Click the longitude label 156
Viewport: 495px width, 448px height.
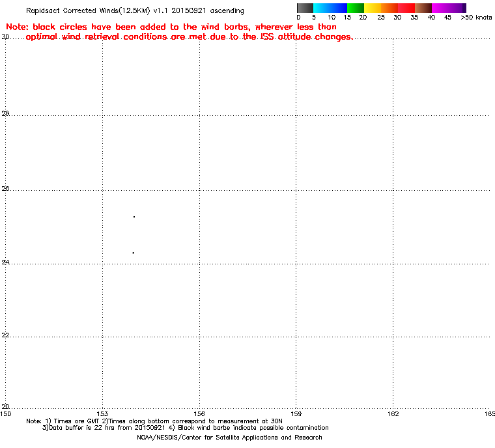[199, 413]
